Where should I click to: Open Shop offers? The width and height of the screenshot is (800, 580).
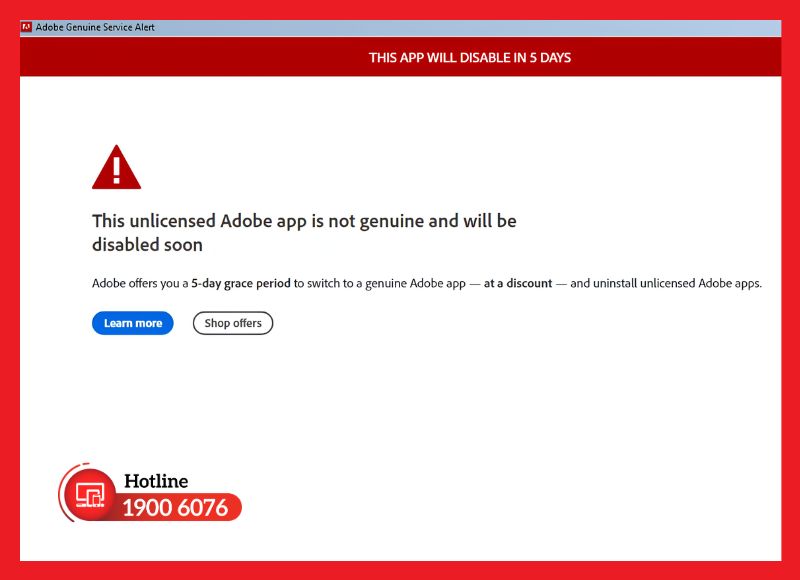click(233, 323)
